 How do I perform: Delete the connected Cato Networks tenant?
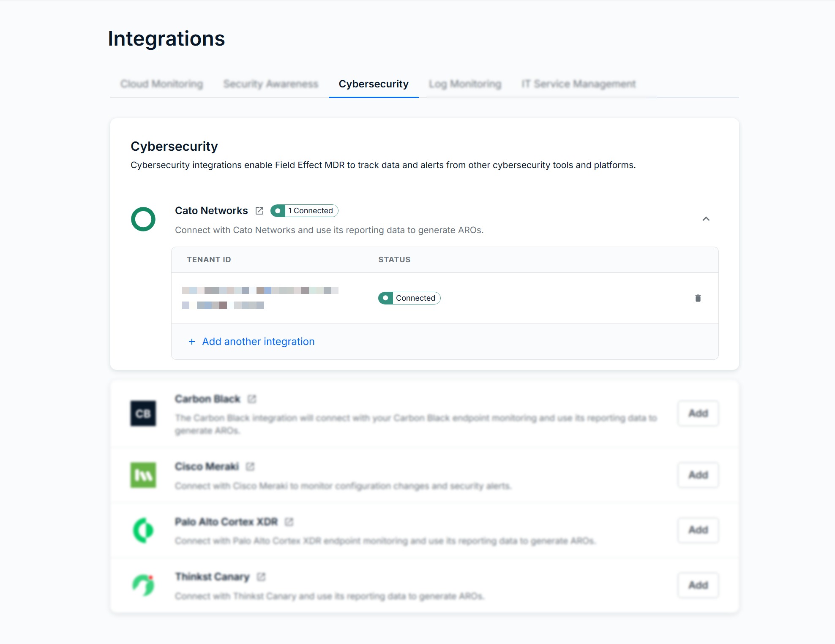pyautogui.click(x=698, y=298)
